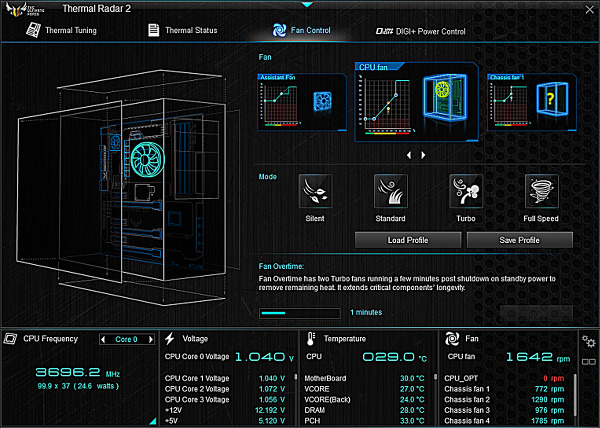Open settings gear icon in status bar
Viewport: 600px width, 428px height.
pos(588,341)
